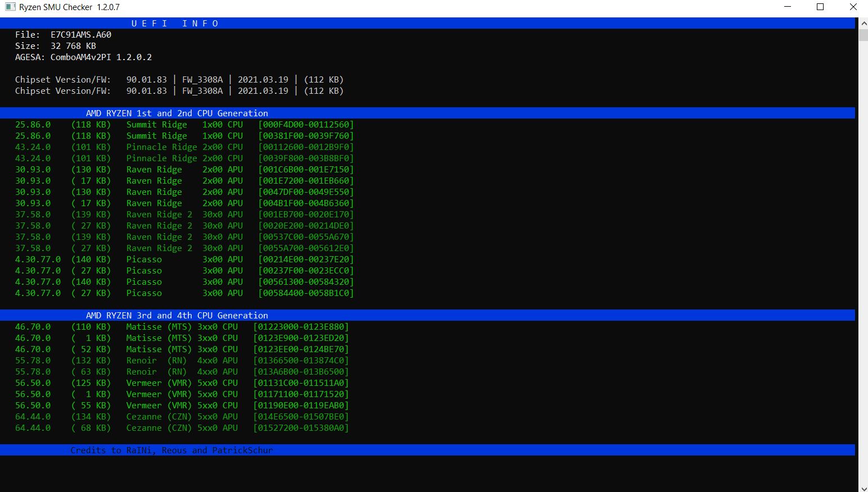The height and width of the screenshot is (492, 868).
Task: Click the Renoir size '( 63 KB)'
Action: pos(91,372)
